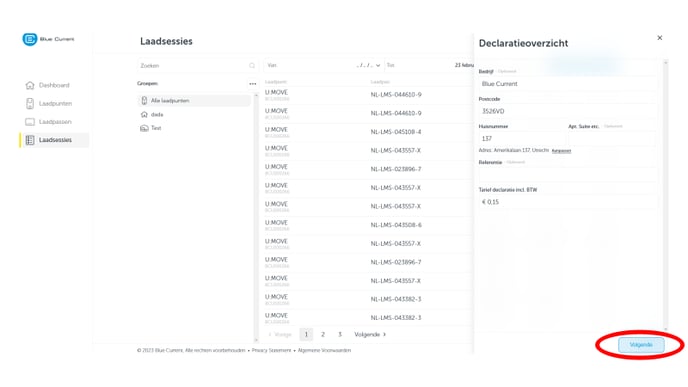Open the Dashboard home icon

[x=30, y=85]
